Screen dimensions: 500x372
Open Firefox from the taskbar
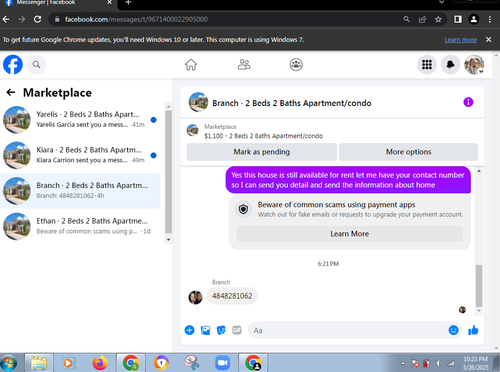(x=100, y=363)
